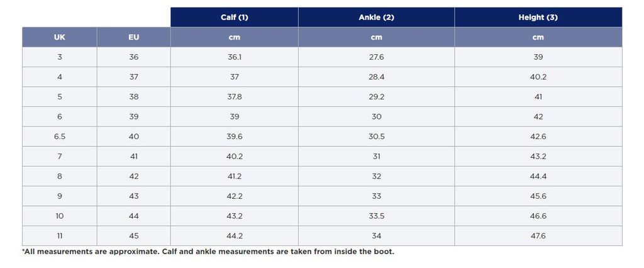
Task: Select the UK size 11 cell
Action: 60,236
